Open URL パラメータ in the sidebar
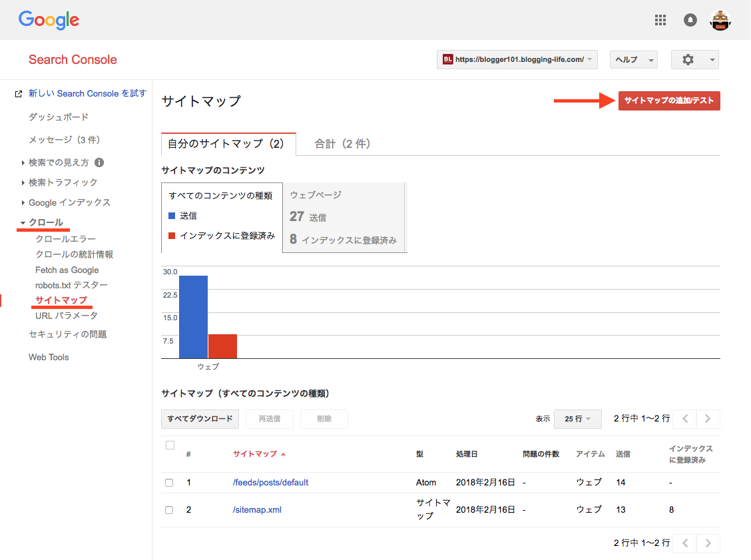The width and height of the screenshot is (751, 560). click(66, 316)
